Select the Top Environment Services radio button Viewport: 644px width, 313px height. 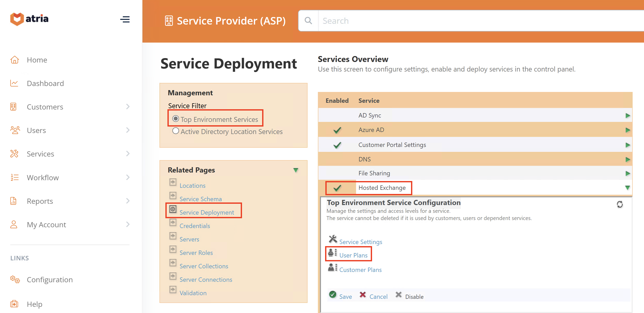[x=176, y=119]
